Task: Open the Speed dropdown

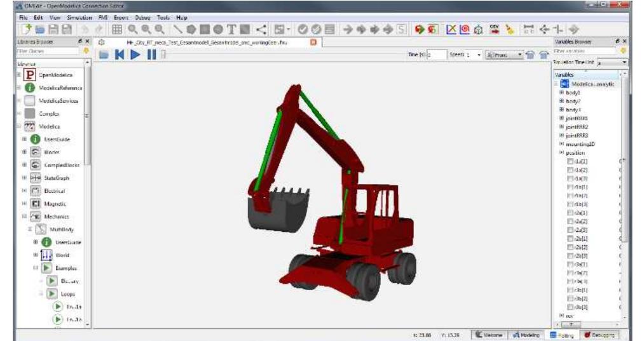Action: (x=479, y=55)
